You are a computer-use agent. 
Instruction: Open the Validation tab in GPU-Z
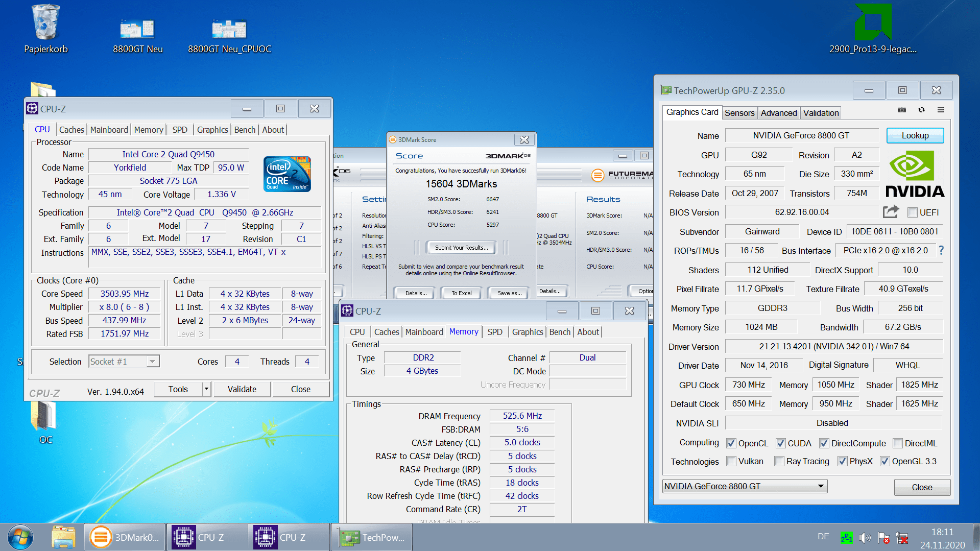point(821,113)
